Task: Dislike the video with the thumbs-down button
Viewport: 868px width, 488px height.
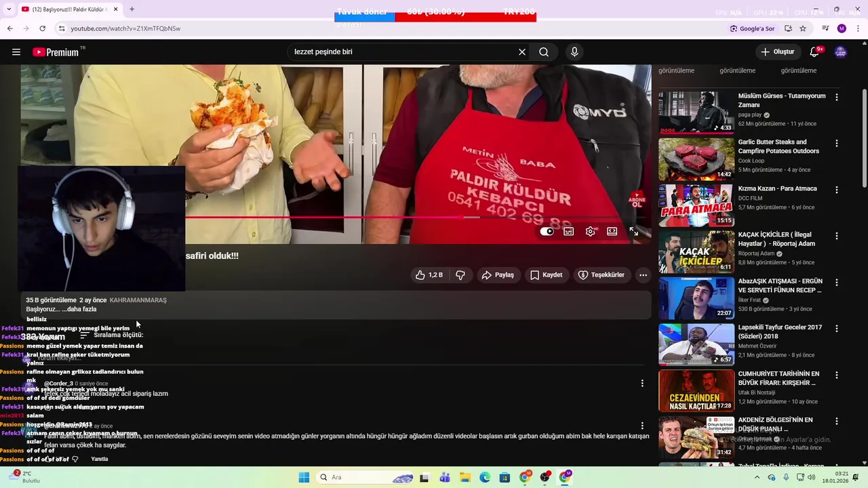Action: pos(460,275)
